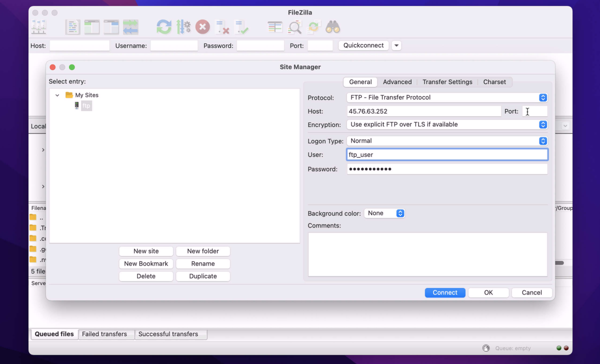Collapse the My Sites folder

pyautogui.click(x=57, y=95)
